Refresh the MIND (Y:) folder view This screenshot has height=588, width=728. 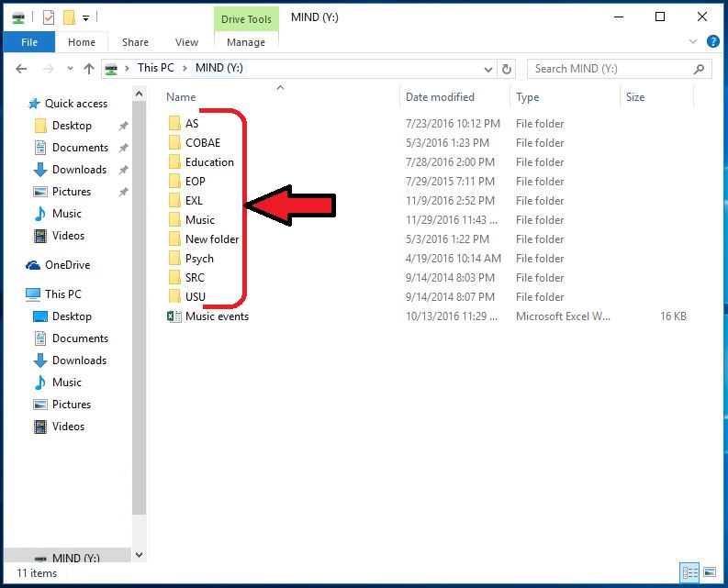click(507, 69)
